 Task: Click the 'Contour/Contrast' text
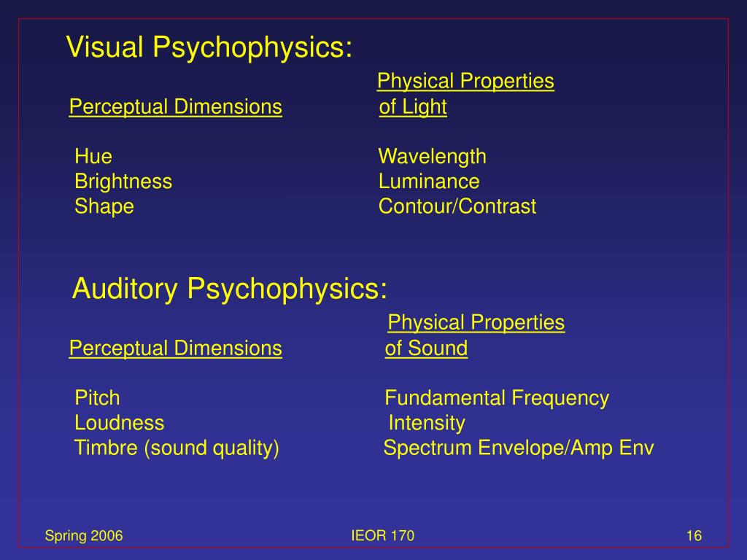click(457, 206)
